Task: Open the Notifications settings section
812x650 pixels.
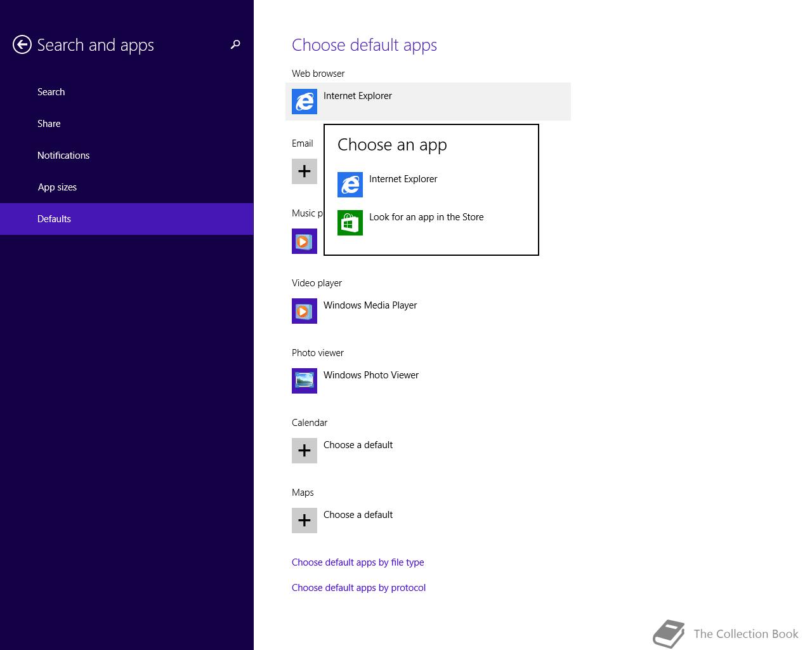Action: (x=127, y=156)
